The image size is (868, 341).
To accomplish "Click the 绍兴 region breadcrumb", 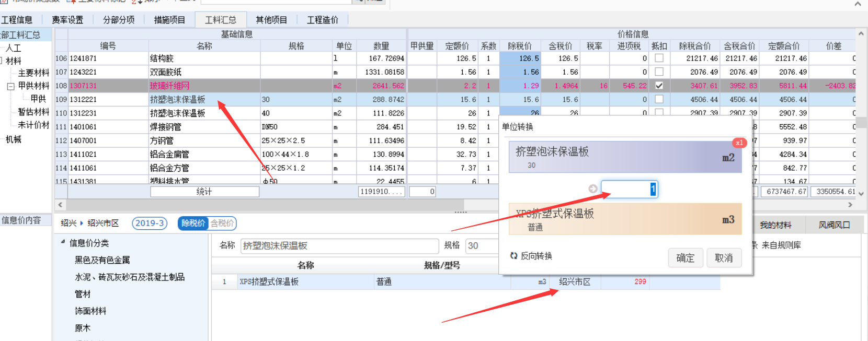I will coord(68,223).
